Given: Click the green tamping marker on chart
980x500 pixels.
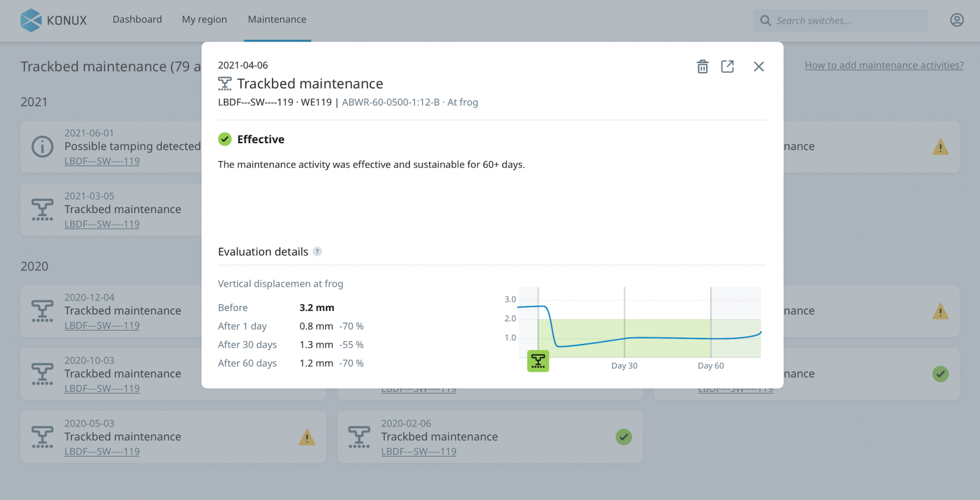Looking at the screenshot, I should click(x=538, y=361).
